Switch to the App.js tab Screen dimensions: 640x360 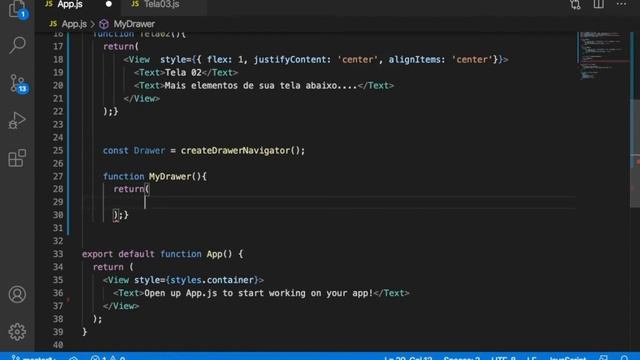[69, 4]
